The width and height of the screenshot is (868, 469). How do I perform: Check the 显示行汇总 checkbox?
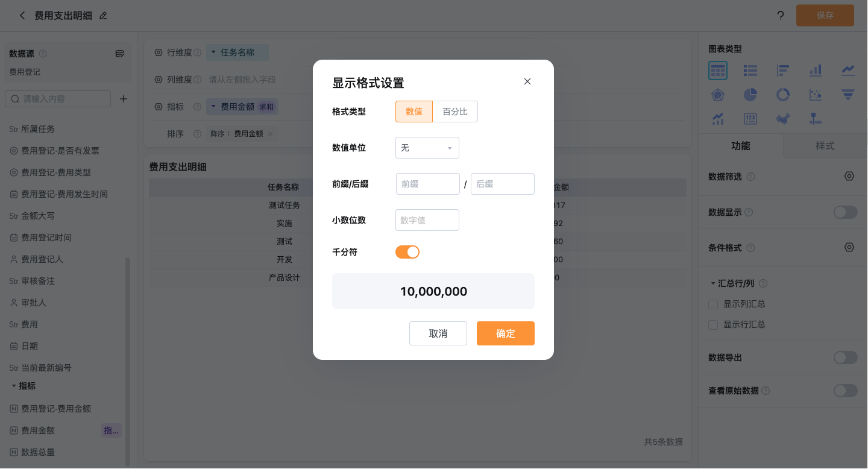coord(713,325)
